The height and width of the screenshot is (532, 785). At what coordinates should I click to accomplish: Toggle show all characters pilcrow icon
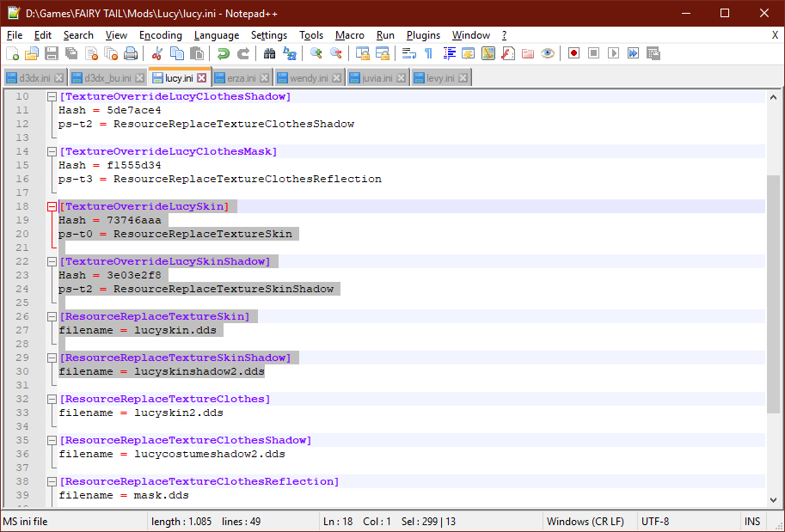(428, 53)
